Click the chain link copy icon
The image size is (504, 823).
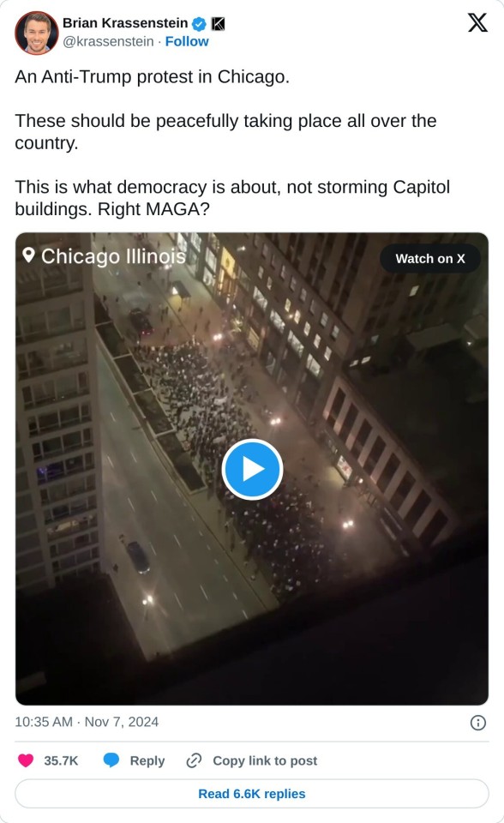[195, 760]
